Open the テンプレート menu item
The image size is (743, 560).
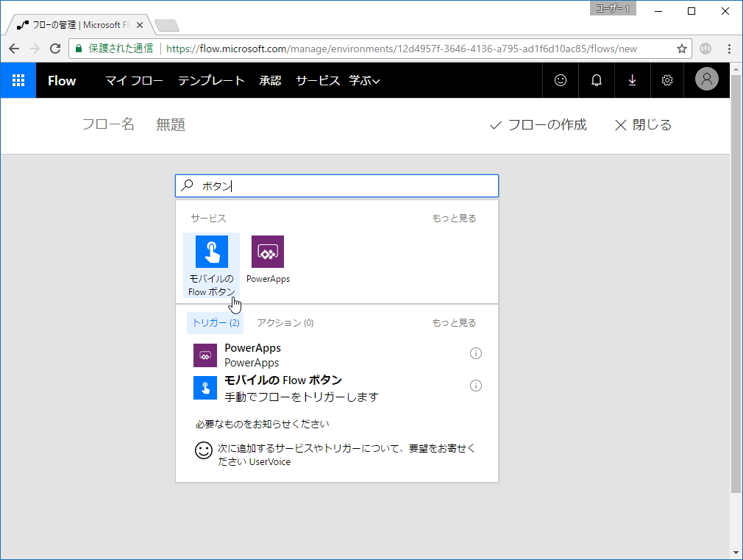coord(211,81)
